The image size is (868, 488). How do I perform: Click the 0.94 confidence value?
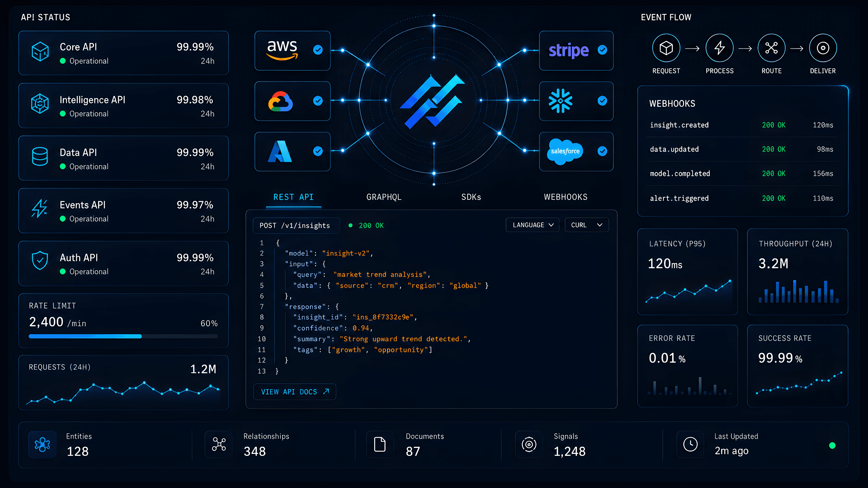tap(361, 328)
